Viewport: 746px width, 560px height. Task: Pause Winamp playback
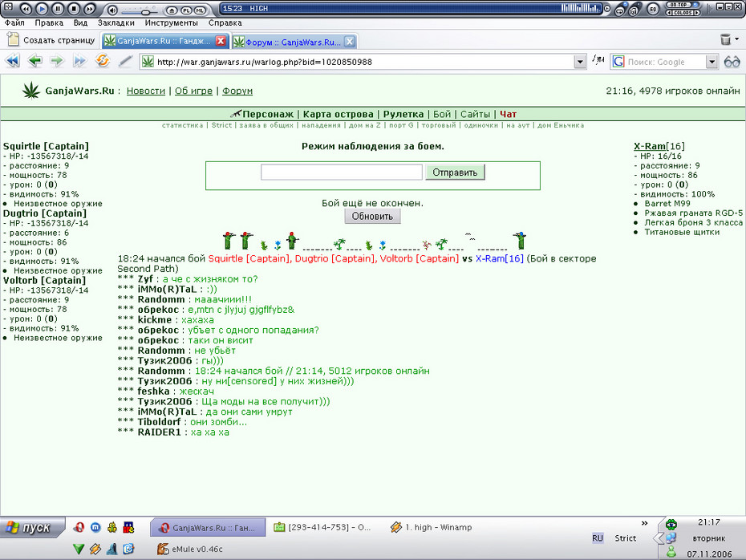[58, 9]
